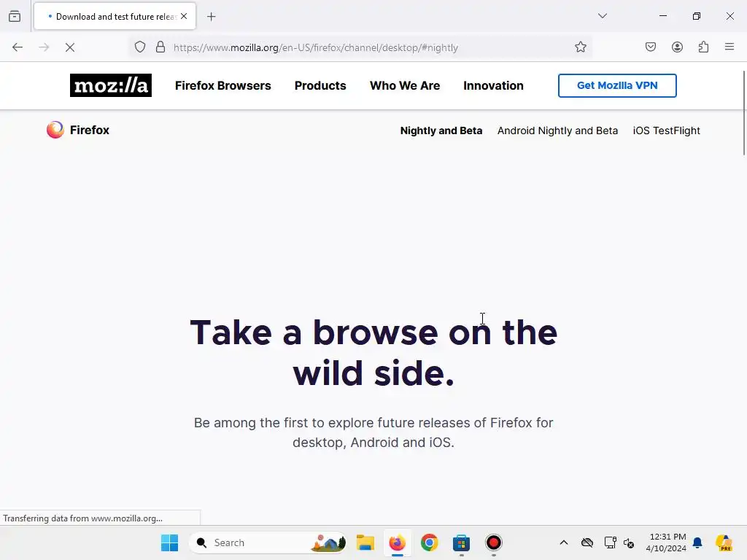View site security padlock info
The height and width of the screenshot is (560, 747).
tap(160, 47)
